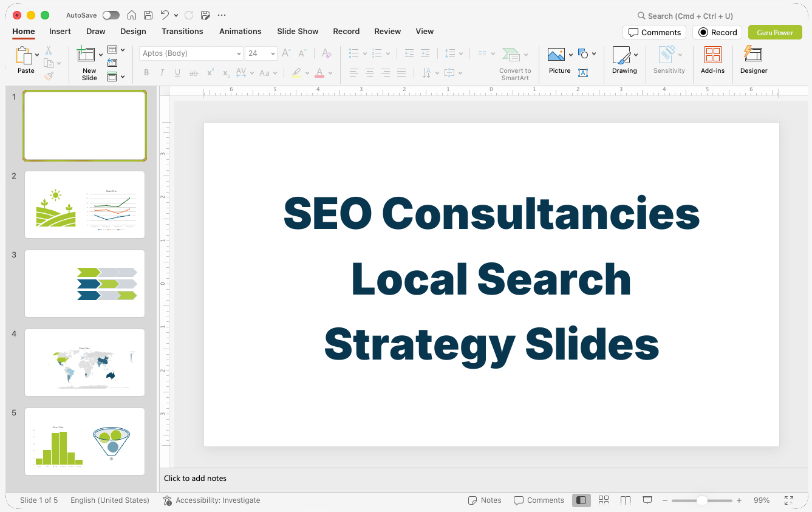Viewport: 812px width, 512px height.
Task: Click Convert to SmartArt icon
Action: coord(511,55)
